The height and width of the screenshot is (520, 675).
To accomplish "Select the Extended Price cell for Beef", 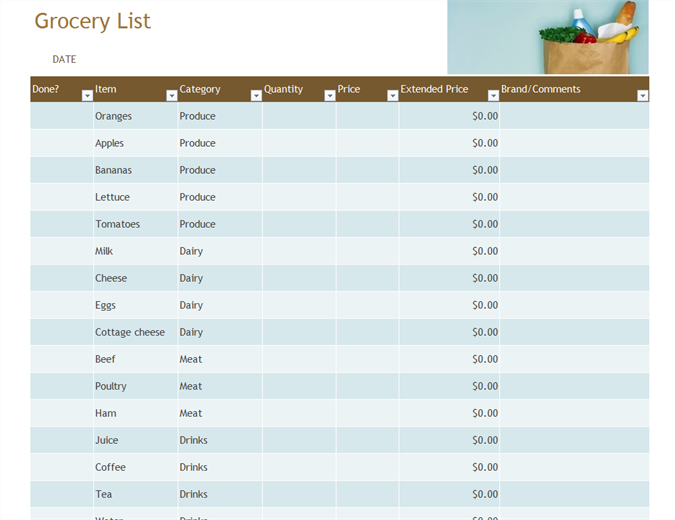I will 449,359.
